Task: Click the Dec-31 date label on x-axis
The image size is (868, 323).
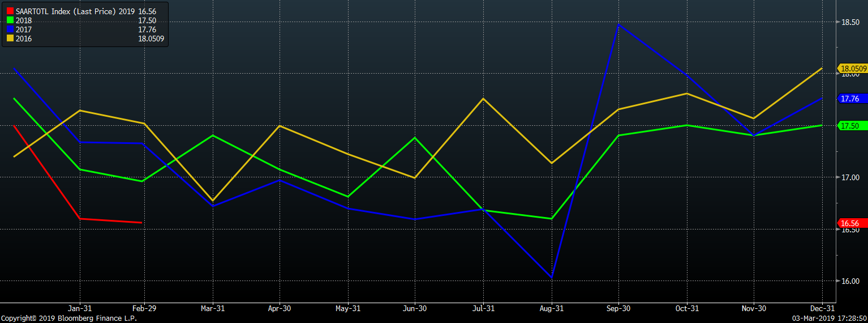Action: point(821,309)
